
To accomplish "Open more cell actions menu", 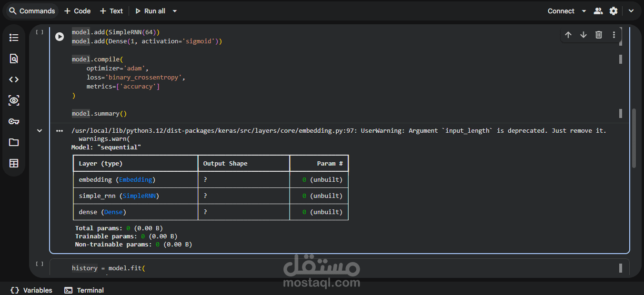I will click(614, 35).
